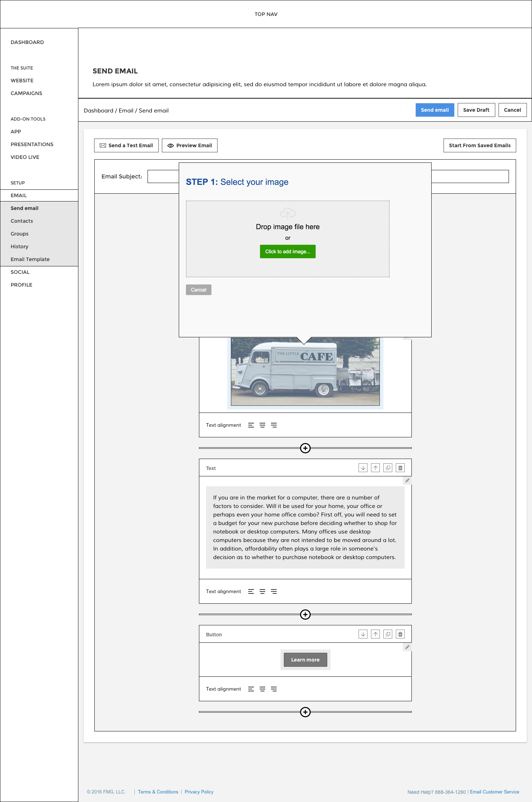Open Contacts in the sidebar
This screenshot has height=802, width=532.
(x=22, y=221)
